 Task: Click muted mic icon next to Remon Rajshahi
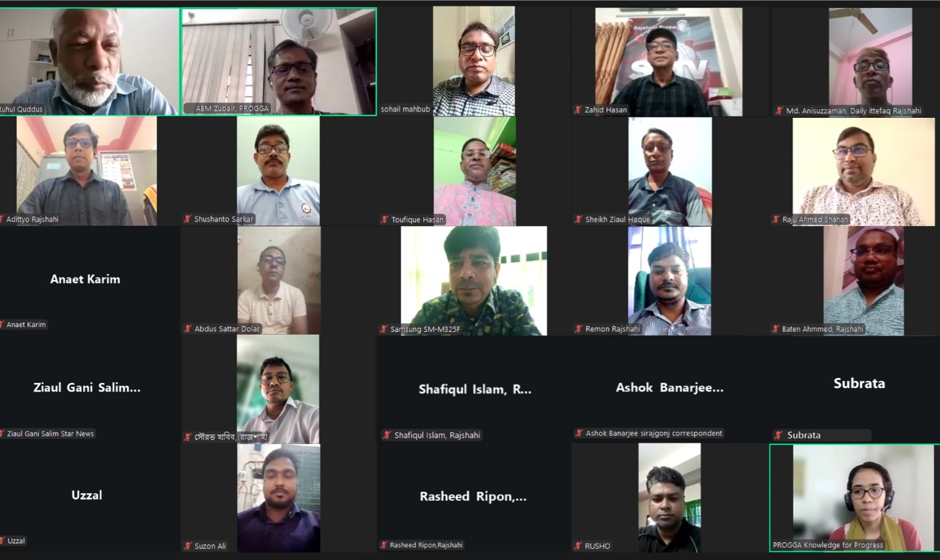click(578, 329)
